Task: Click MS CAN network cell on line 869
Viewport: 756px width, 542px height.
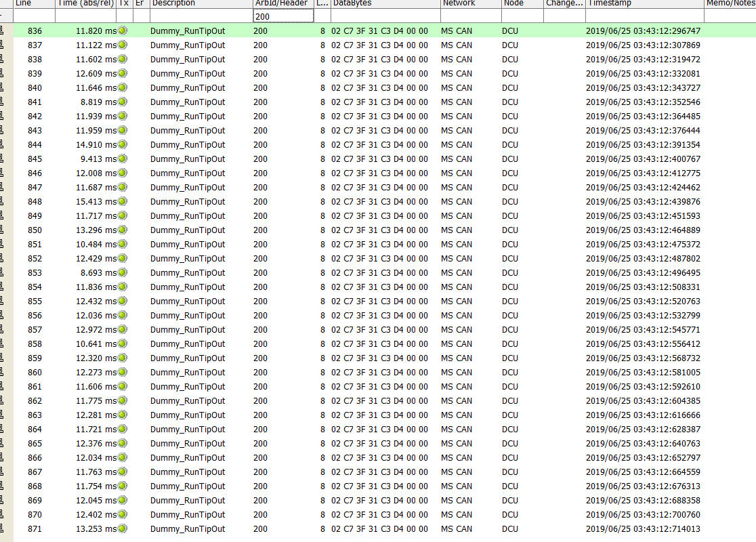Action: (456, 500)
